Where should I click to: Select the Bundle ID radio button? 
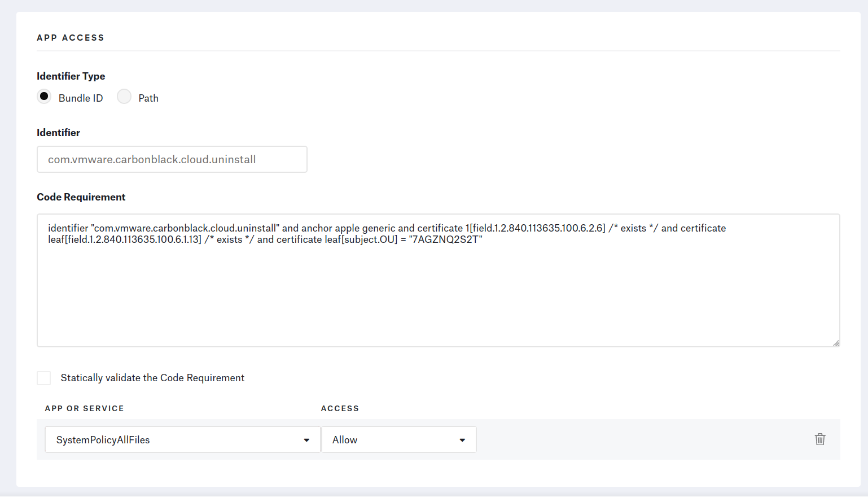pos(44,97)
